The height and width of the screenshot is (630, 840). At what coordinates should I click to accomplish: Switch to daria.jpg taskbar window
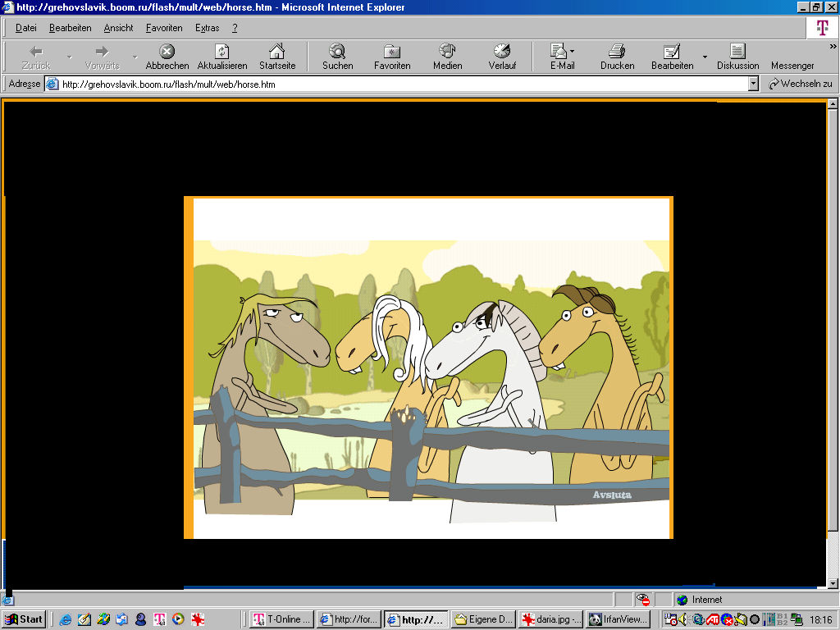click(550, 619)
